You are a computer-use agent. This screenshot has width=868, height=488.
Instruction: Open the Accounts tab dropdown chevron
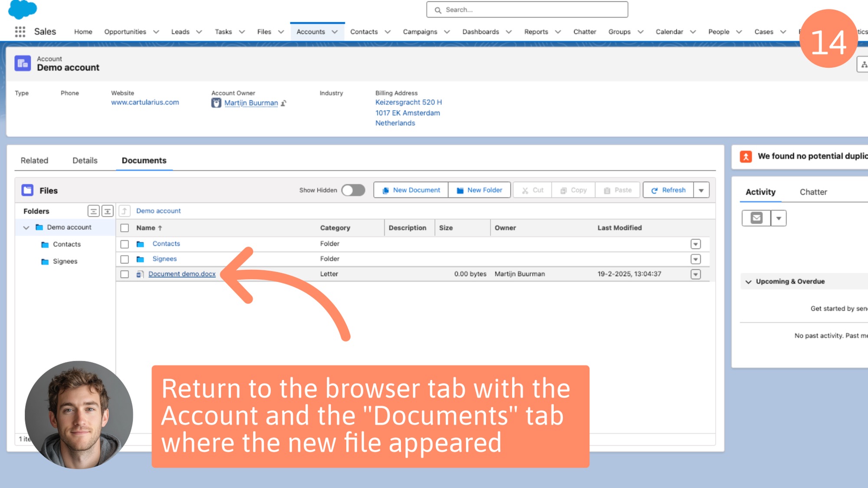point(335,32)
